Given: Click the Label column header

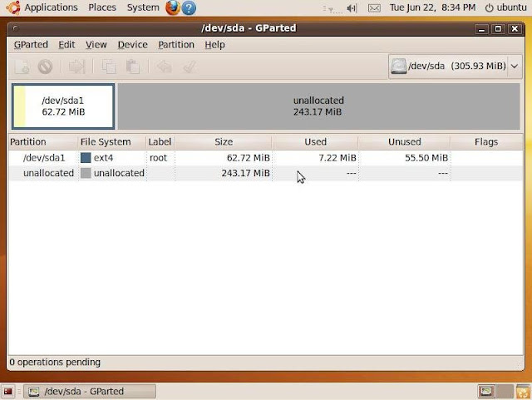Looking at the screenshot, I should pos(160,142).
